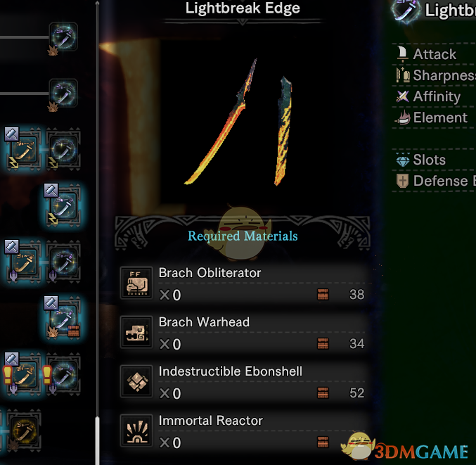Click the Lightbreak Edge dual blades preview

[x=240, y=122]
